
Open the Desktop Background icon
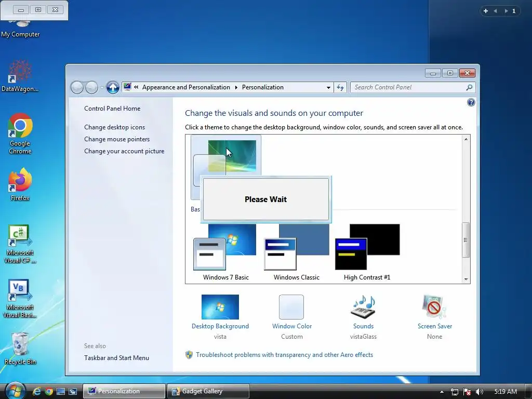pos(220,307)
